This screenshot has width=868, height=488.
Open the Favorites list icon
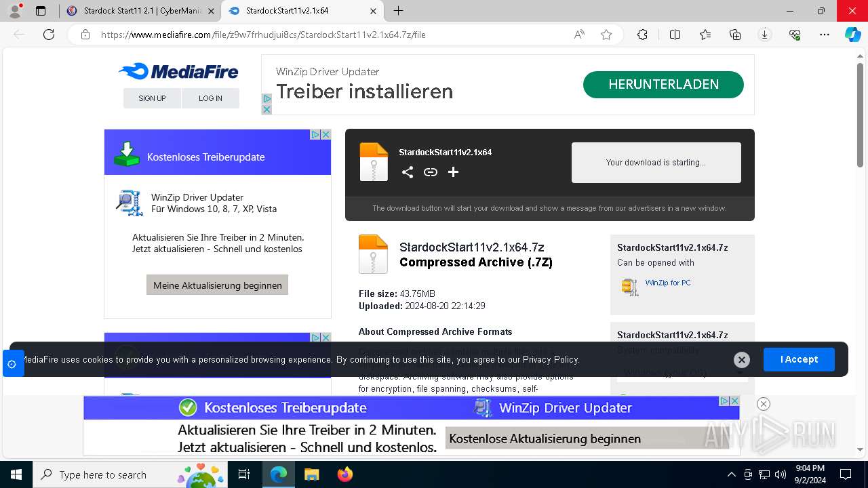705,35
